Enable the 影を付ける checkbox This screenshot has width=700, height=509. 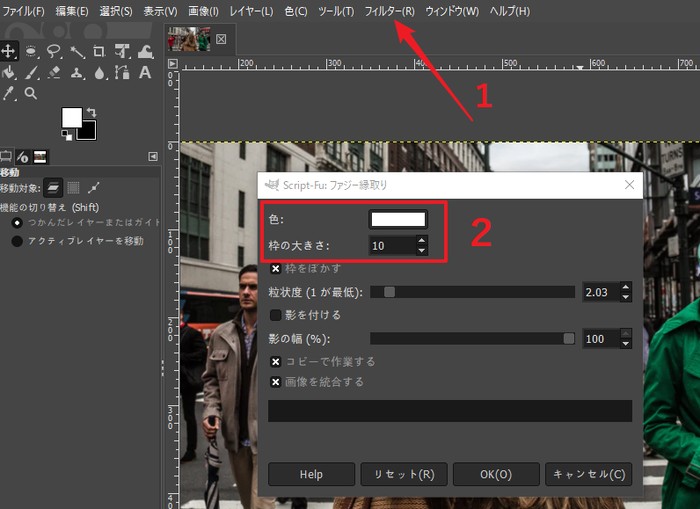[275, 315]
